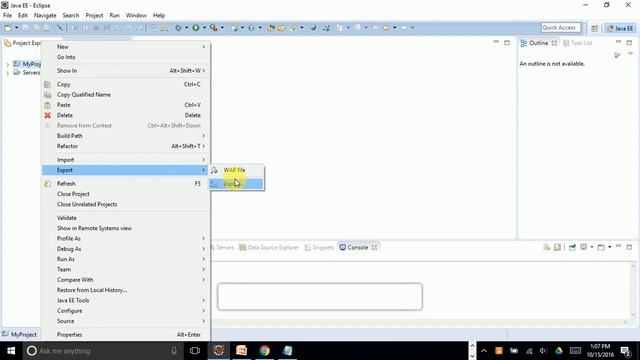Viewport: 640px width, 360px height.
Task: Close the Console tab
Action: coord(374,247)
